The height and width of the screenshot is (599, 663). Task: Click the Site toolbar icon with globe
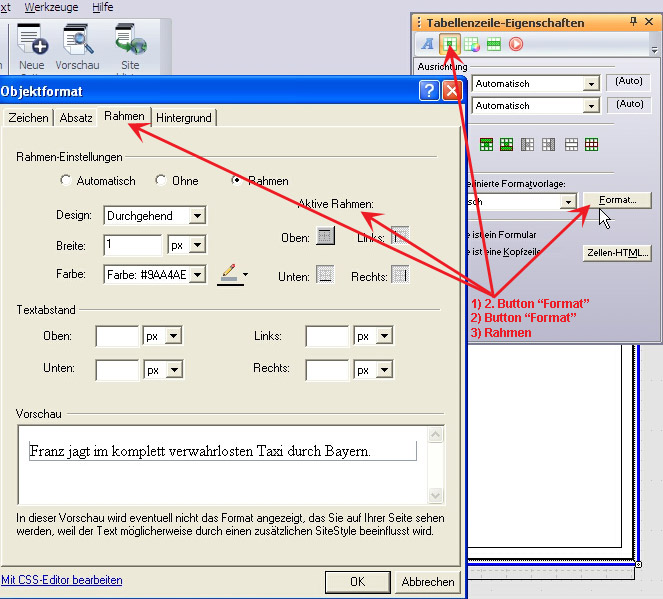coord(129,42)
